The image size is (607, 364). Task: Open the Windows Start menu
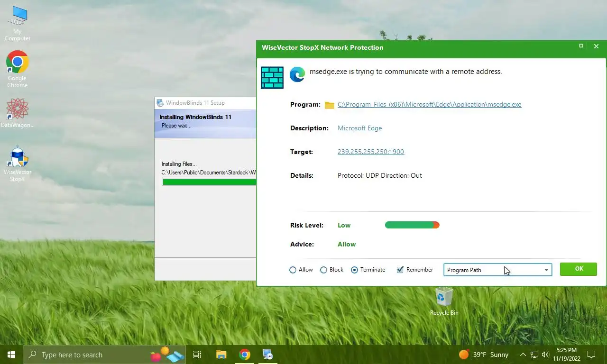click(x=11, y=355)
